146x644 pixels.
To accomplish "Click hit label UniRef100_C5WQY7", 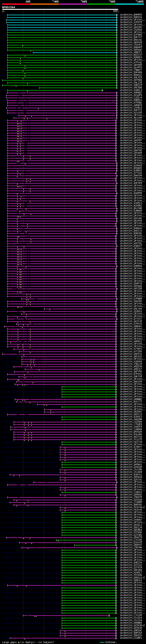I will click(x=131, y=70).
